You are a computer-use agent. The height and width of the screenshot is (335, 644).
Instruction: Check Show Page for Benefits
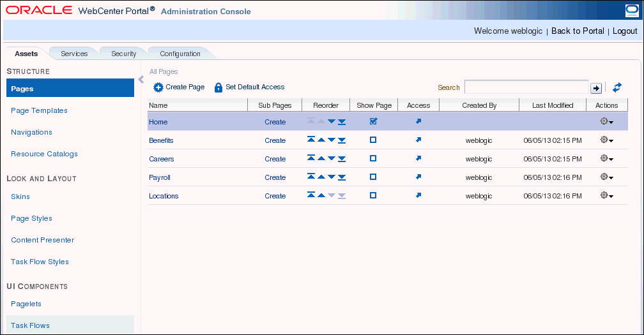click(373, 140)
